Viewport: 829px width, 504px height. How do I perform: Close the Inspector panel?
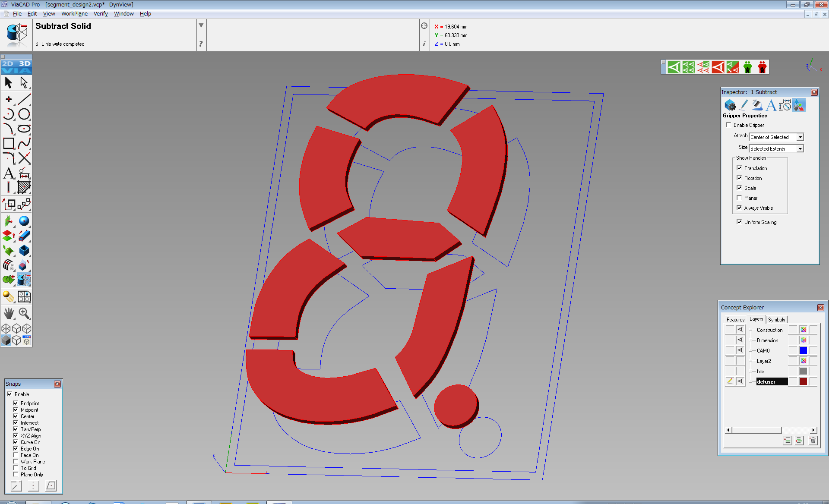pos(814,92)
